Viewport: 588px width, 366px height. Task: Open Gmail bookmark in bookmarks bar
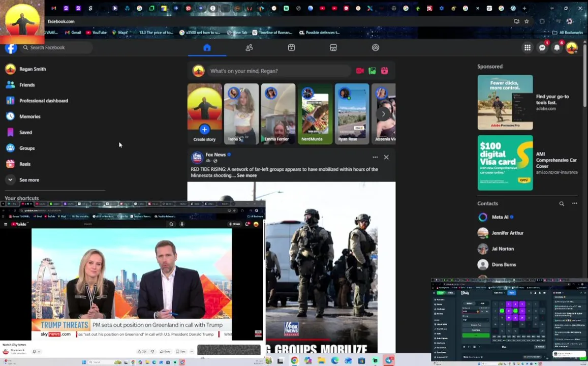click(73, 33)
